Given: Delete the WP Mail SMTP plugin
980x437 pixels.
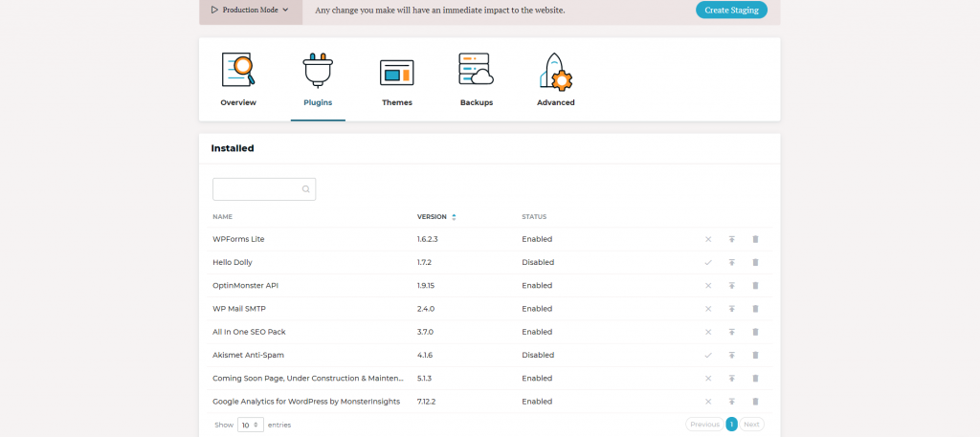Looking at the screenshot, I should [755, 309].
